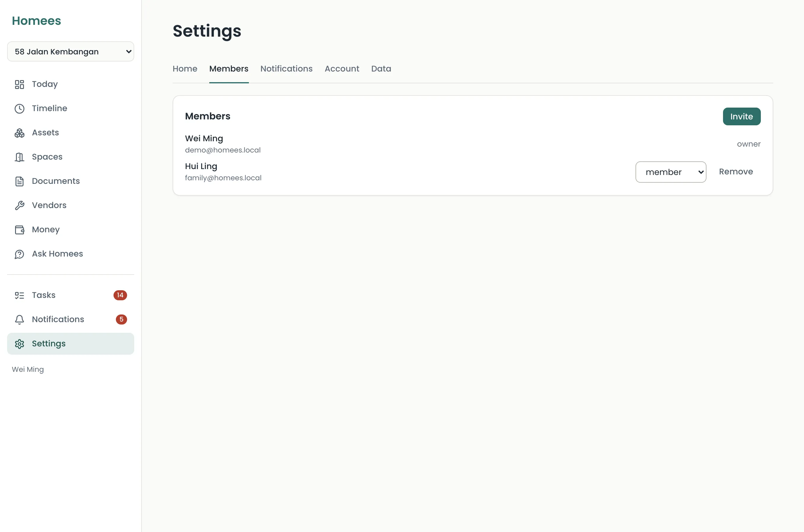The width and height of the screenshot is (804, 532).
Task: Go to the Account settings tab
Action: (x=342, y=69)
